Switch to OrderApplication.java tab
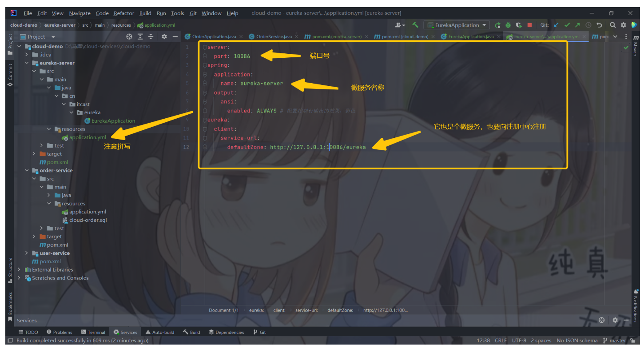 pyautogui.click(x=213, y=36)
